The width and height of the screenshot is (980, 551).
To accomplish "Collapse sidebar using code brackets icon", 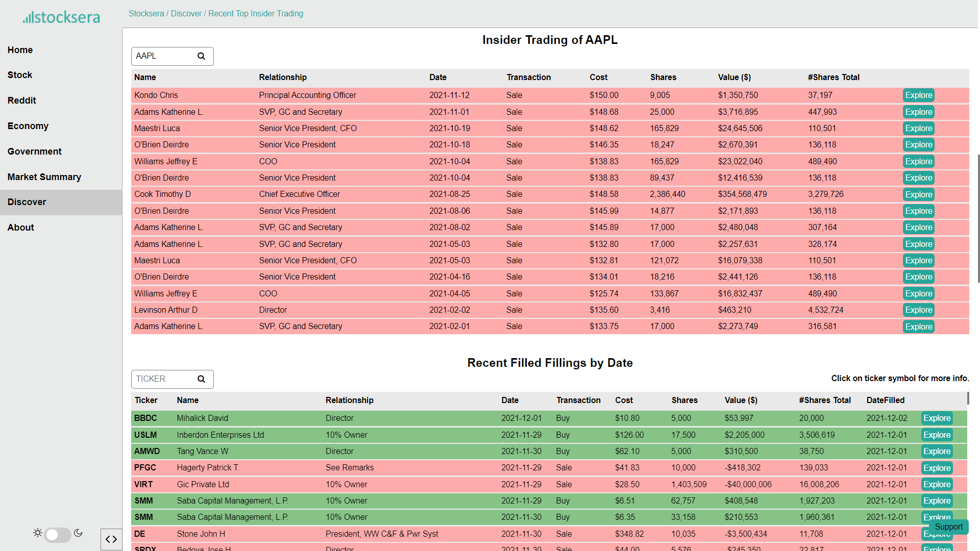I will [x=111, y=539].
